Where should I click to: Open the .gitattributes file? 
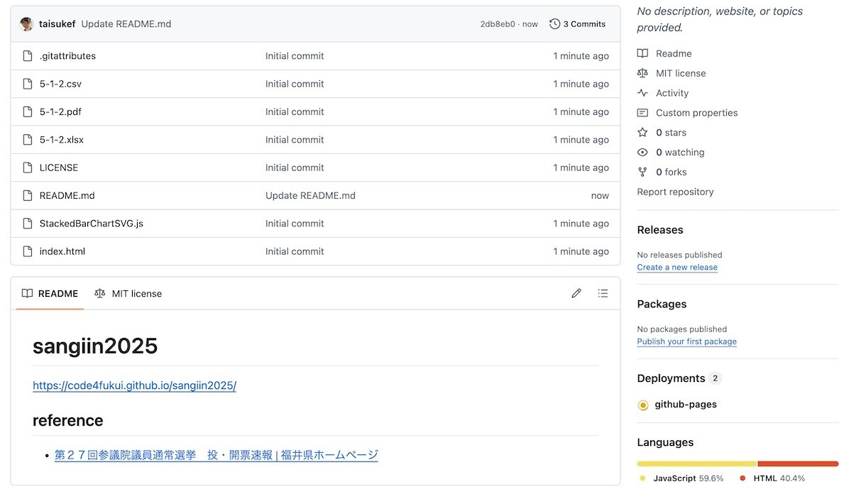click(67, 56)
